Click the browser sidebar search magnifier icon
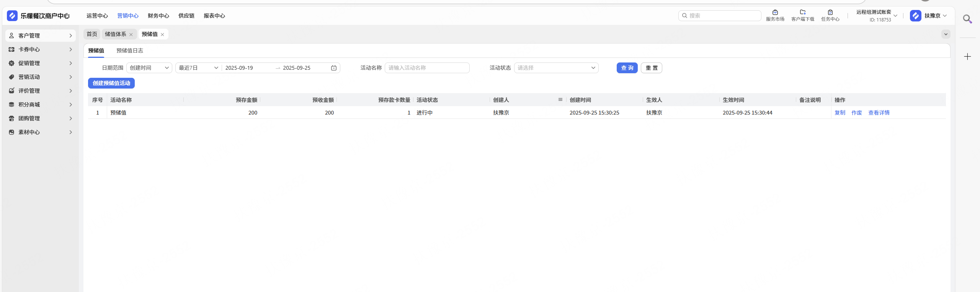Image resolution: width=980 pixels, height=292 pixels. 967,19
